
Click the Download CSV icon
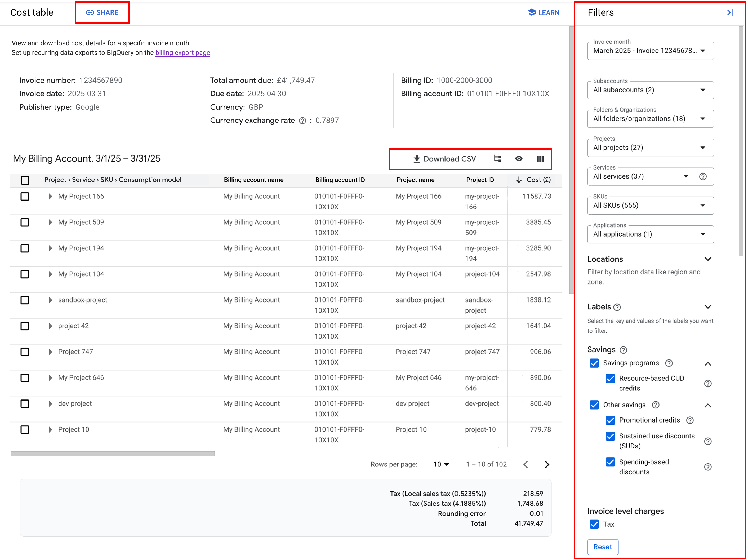[x=417, y=159]
